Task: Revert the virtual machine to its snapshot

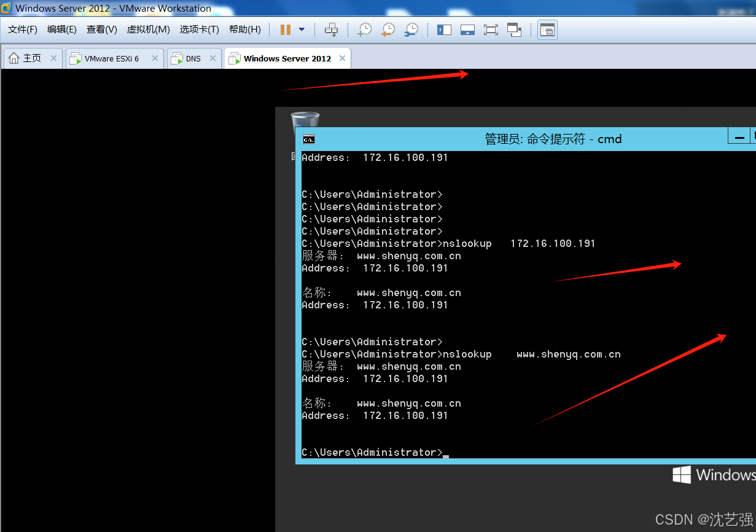Action: click(x=388, y=29)
